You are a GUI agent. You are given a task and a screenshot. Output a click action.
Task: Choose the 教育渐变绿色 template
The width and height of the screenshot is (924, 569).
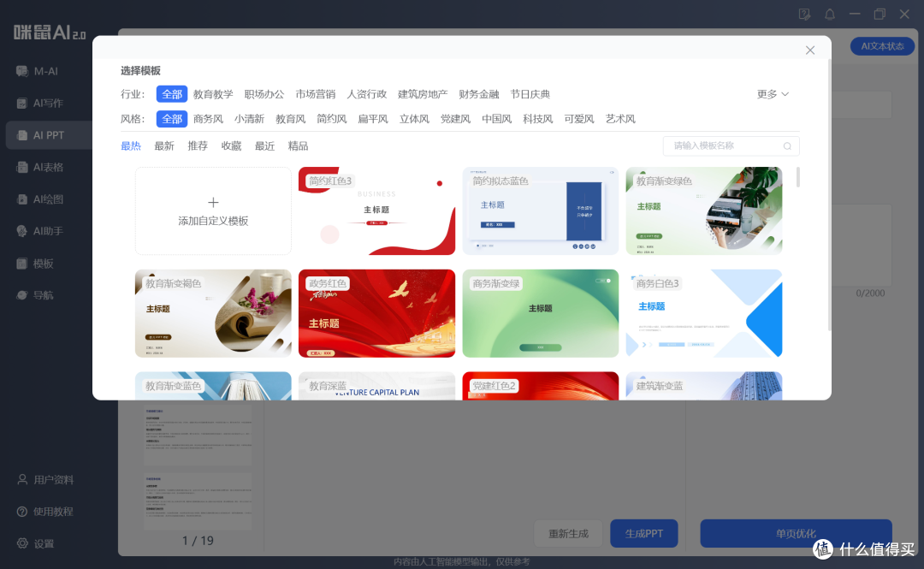[704, 211]
